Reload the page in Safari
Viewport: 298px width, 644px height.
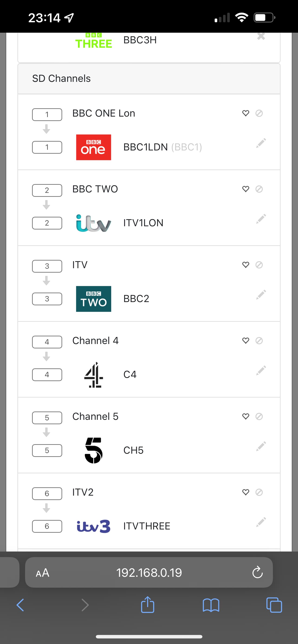coord(257,573)
